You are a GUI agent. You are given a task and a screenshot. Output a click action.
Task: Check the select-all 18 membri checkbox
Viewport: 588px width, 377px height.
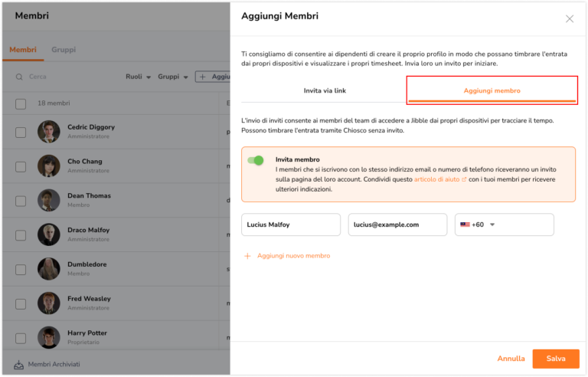pos(21,103)
